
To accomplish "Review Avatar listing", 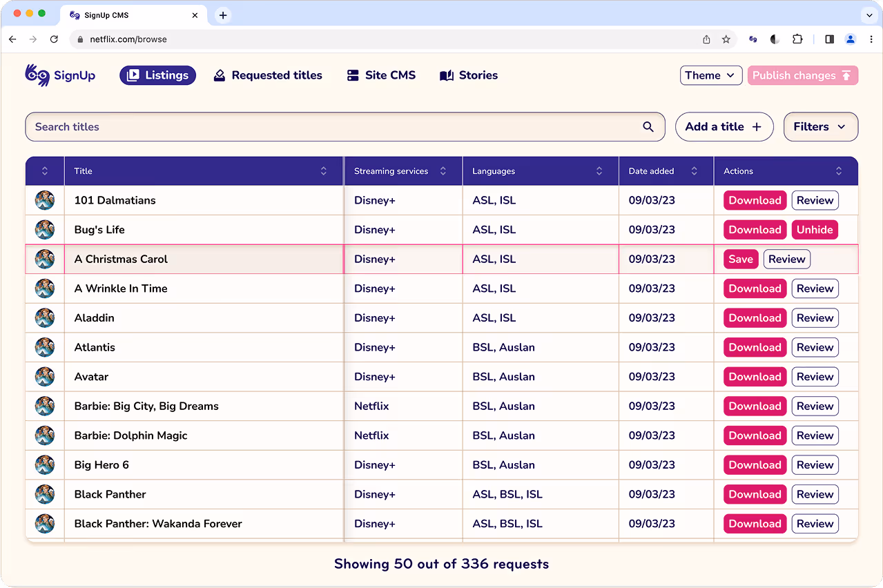I will pos(815,377).
